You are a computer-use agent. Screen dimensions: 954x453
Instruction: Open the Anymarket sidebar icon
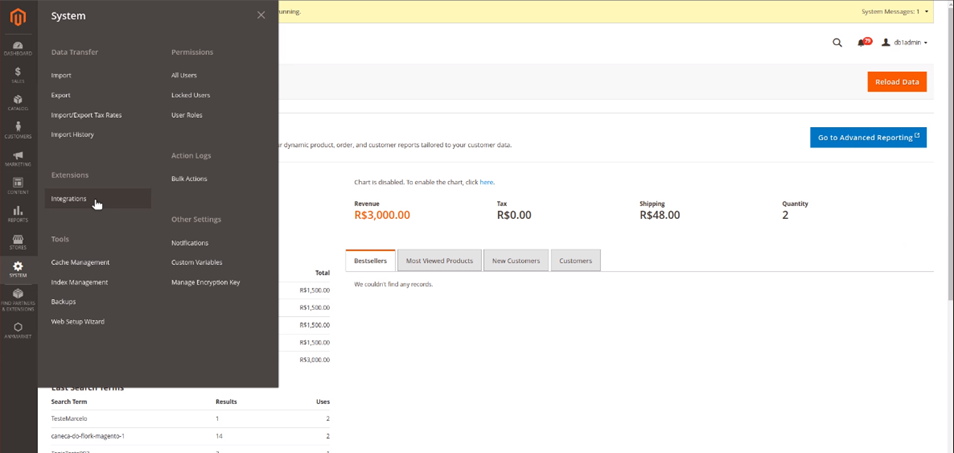click(x=18, y=327)
